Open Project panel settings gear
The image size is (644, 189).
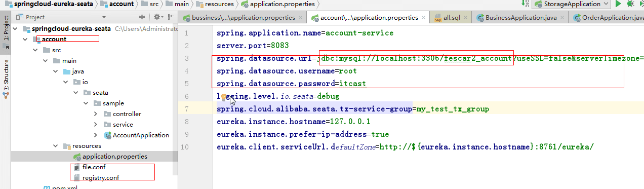(x=157, y=17)
